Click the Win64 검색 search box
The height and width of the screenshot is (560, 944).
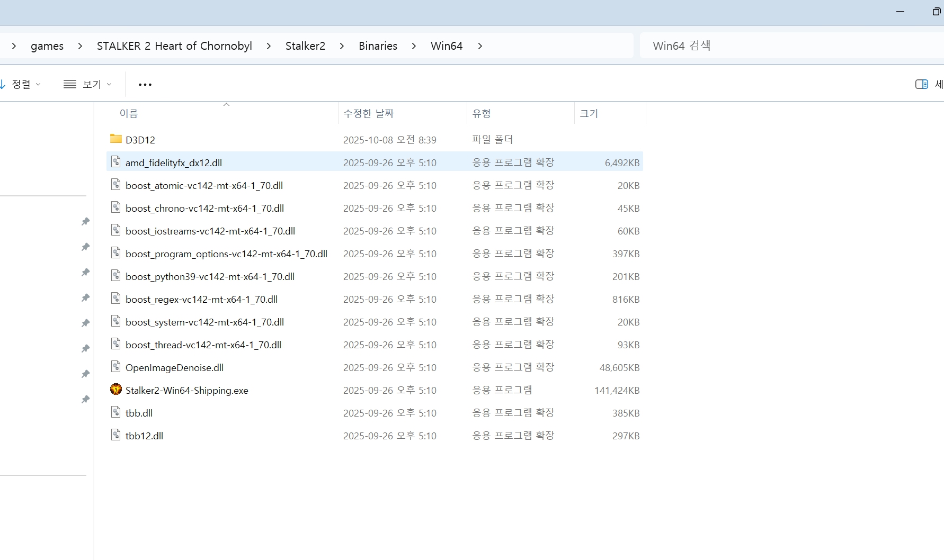pos(792,46)
